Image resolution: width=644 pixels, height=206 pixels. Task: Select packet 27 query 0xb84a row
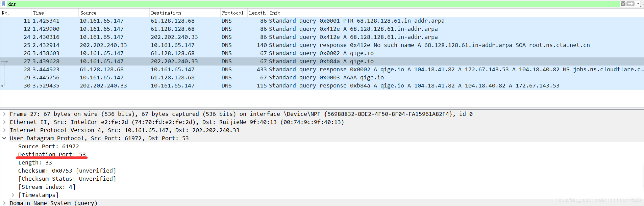322,61
